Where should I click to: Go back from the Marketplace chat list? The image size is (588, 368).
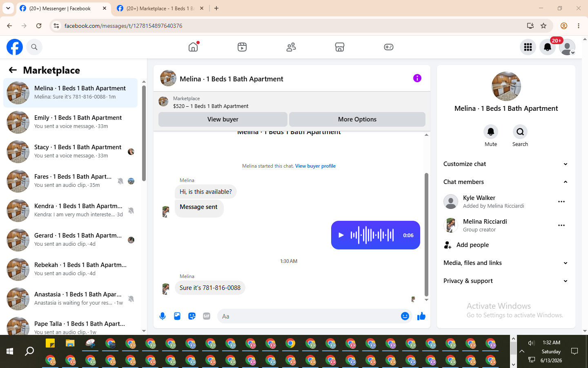13,70
